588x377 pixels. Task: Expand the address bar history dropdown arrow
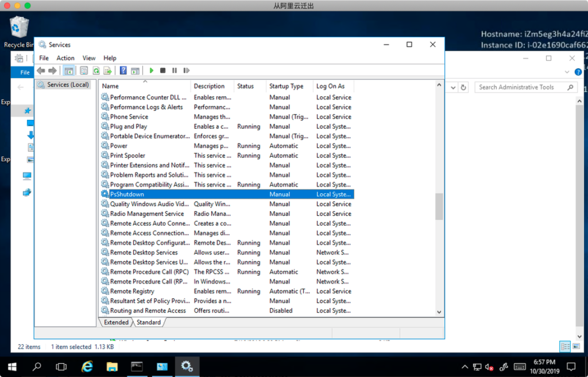pos(453,88)
